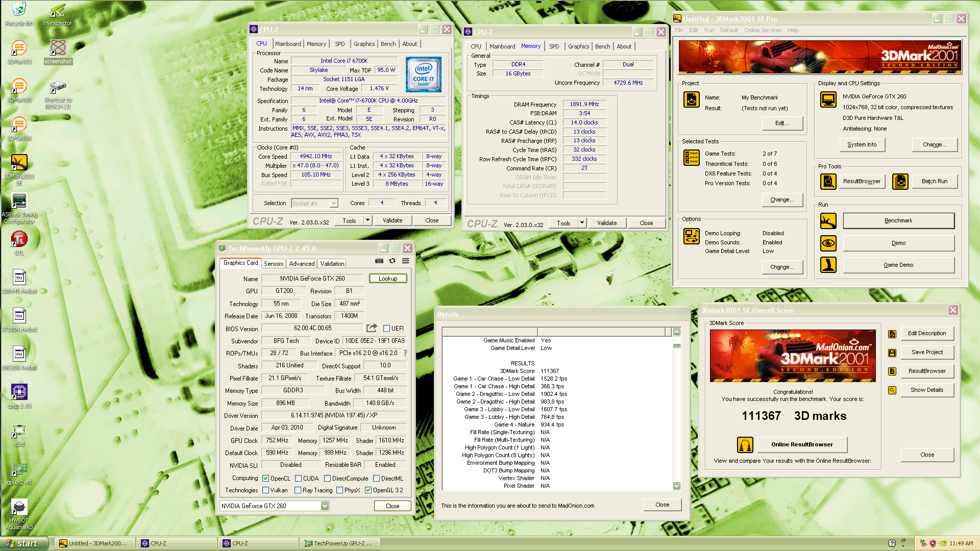Click Details scrollbar down arrow
This screenshot has height=551, width=980.
(676, 486)
